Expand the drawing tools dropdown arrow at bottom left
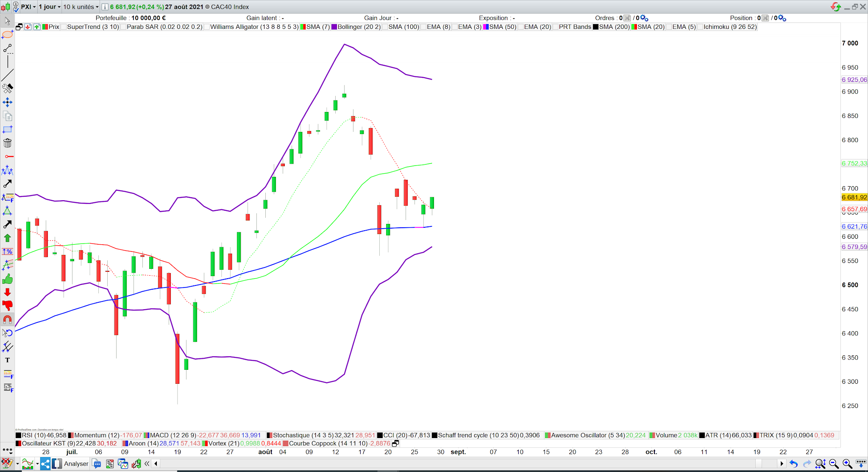Image resolution: width=868 pixels, height=472 pixels. [17, 464]
